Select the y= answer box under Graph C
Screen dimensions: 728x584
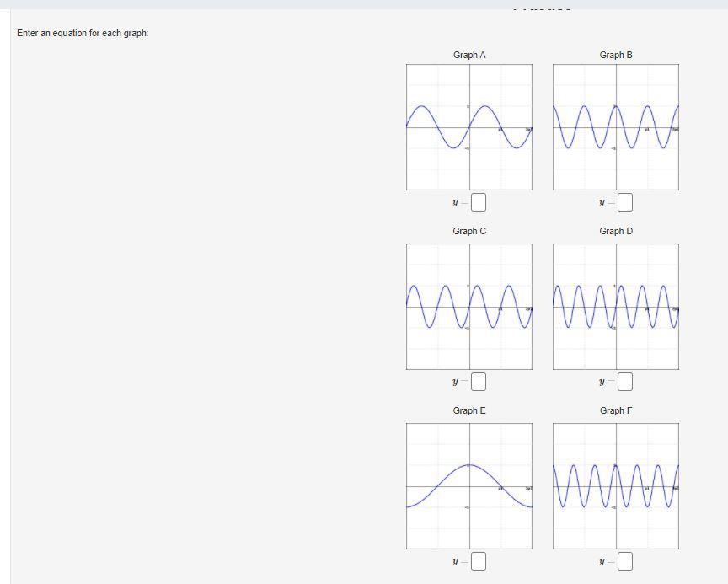click(479, 382)
